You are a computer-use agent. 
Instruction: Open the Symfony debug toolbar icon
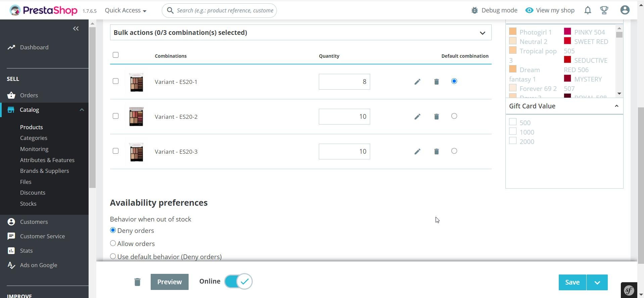[629, 290]
